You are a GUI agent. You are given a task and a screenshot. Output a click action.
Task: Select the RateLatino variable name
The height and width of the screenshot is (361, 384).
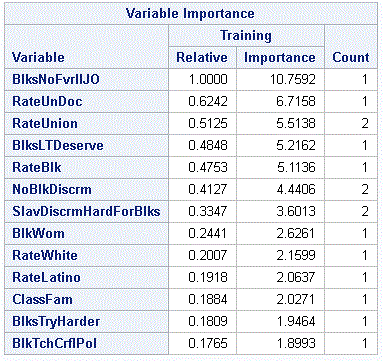coord(46,277)
